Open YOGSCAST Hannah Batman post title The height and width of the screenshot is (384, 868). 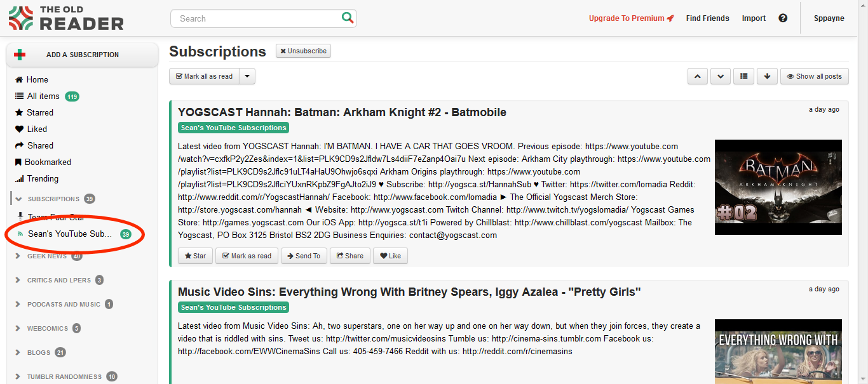coord(342,112)
